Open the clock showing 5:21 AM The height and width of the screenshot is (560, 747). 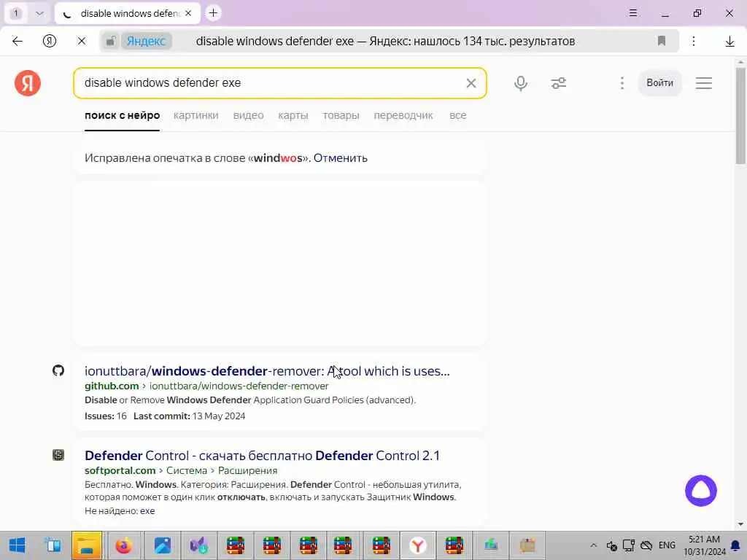[705, 545]
